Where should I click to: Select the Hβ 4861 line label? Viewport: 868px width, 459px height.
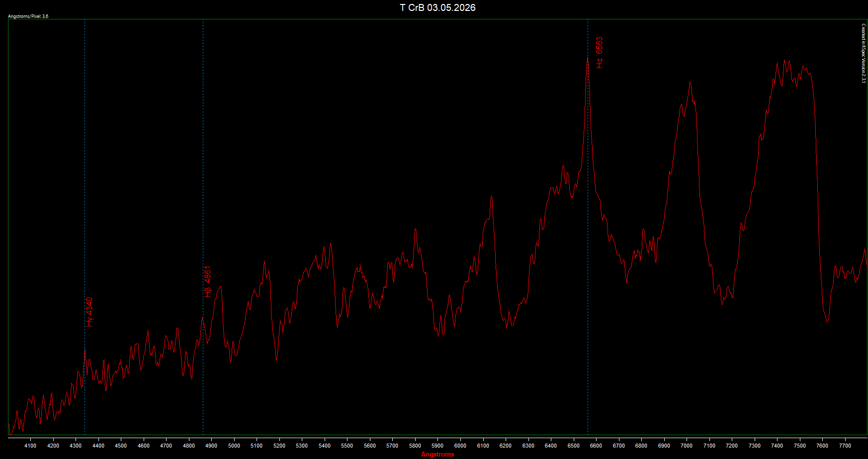(208, 282)
